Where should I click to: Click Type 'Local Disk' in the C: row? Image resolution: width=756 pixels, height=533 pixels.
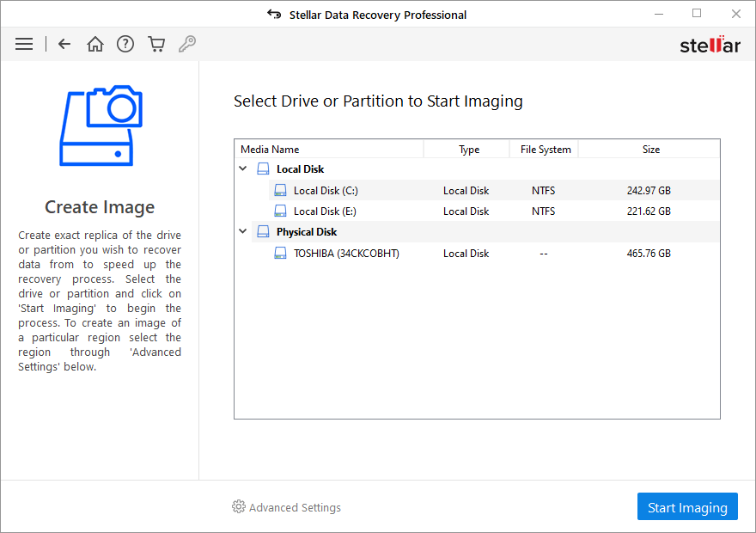pyautogui.click(x=466, y=191)
